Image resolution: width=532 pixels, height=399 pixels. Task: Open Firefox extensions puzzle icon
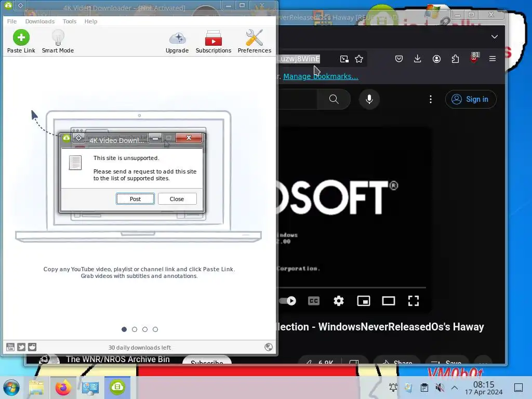pos(455,59)
